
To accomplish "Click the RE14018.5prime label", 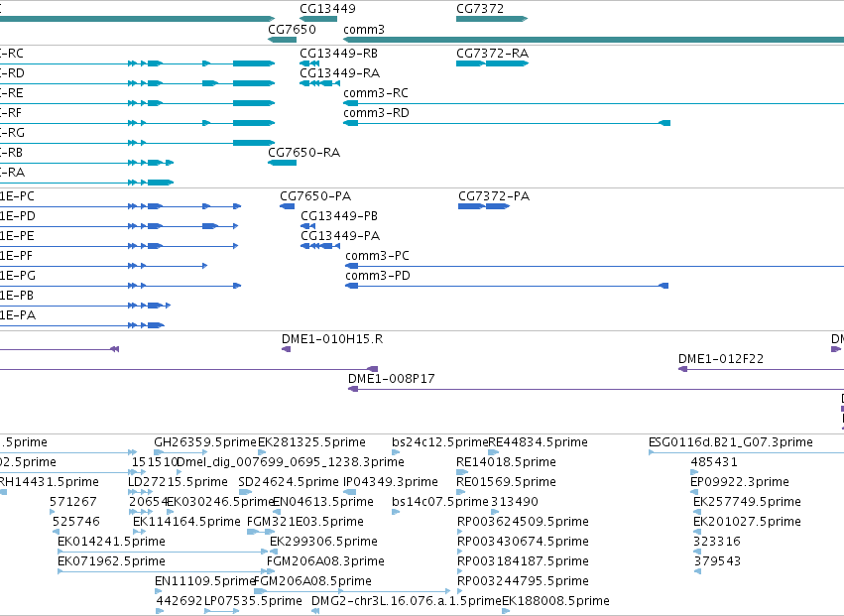I will point(506,462).
